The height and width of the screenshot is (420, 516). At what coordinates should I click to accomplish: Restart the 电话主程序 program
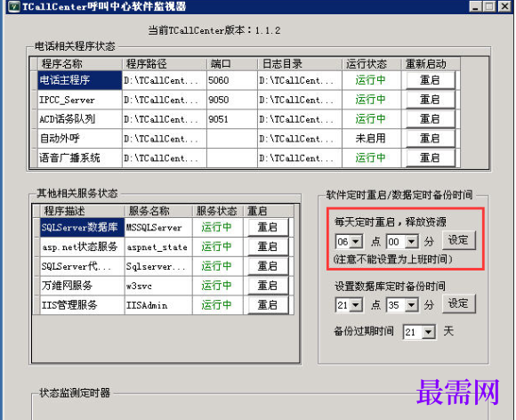[x=431, y=80]
